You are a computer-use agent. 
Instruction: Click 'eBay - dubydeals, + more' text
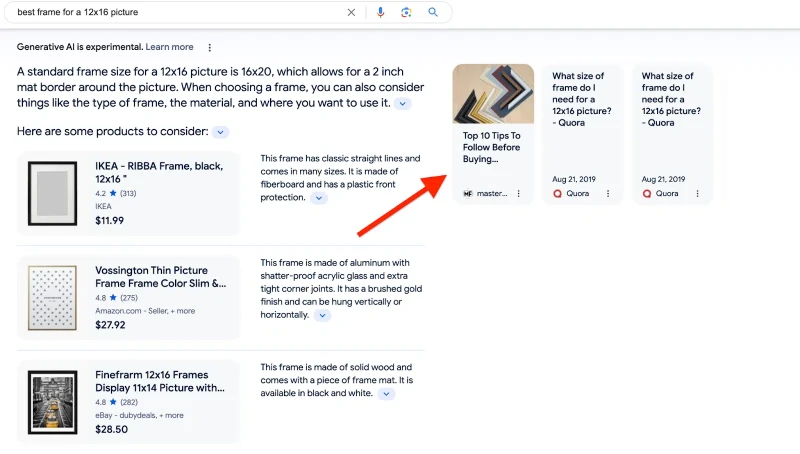pyautogui.click(x=139, y=416)
